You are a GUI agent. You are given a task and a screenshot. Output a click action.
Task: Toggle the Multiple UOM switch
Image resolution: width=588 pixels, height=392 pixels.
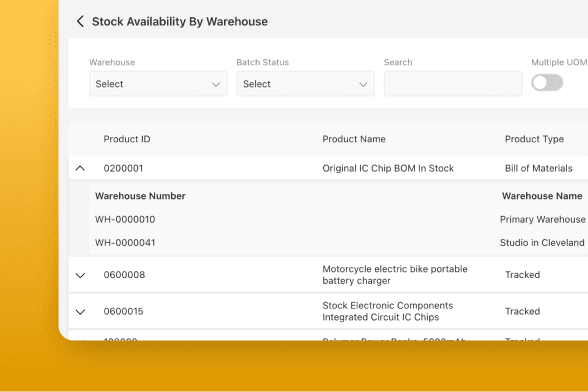547,83
